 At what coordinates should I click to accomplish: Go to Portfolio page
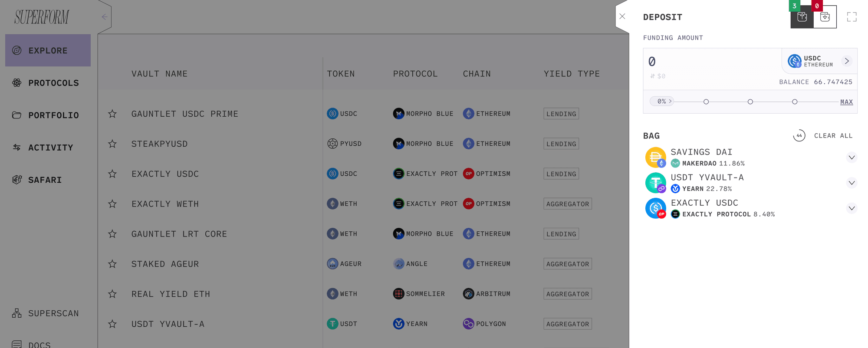click(x=46, y=115)
